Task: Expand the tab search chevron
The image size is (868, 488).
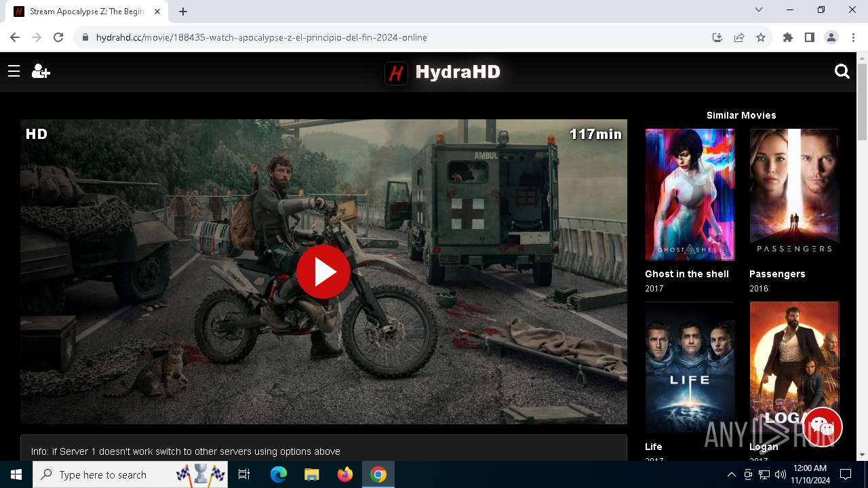Action: [x=759, y=9]
